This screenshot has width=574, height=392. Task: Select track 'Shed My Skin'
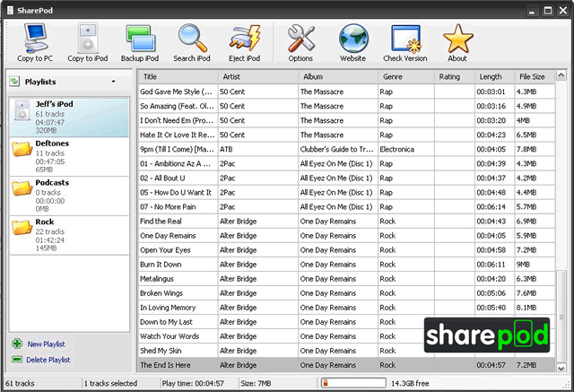[x=161, y=351]
